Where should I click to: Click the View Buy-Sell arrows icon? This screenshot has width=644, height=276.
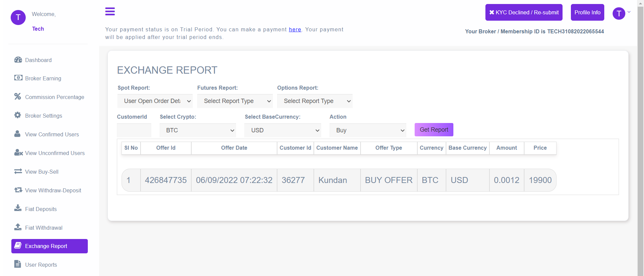click(x=18, y=171)
